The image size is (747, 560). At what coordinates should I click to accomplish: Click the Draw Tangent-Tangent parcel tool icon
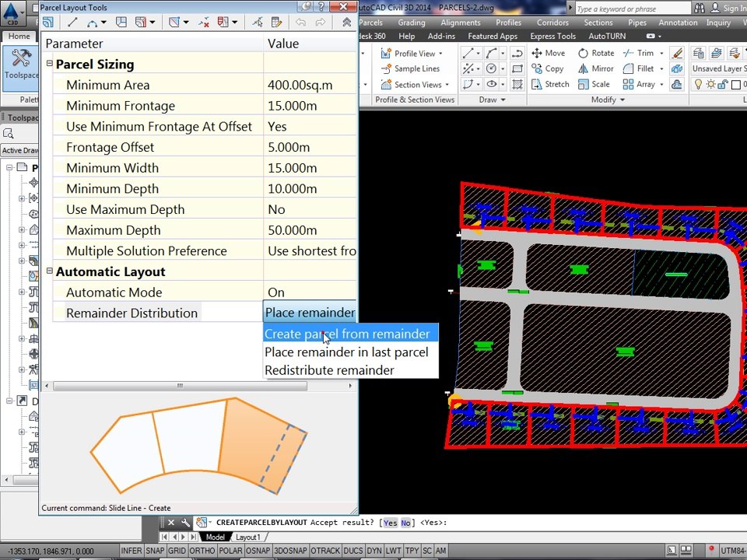coord(121,22)
